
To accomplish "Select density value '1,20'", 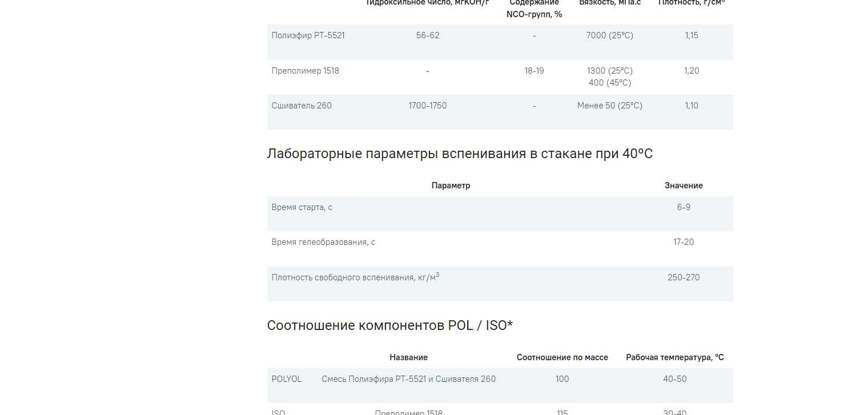I will tap(692, 71).
